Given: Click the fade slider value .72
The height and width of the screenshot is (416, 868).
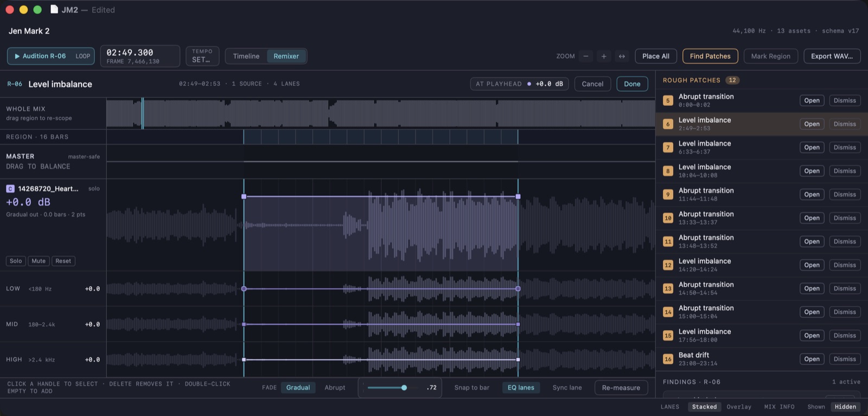Looking at the screenshot, I should click(x=431, y=388).
